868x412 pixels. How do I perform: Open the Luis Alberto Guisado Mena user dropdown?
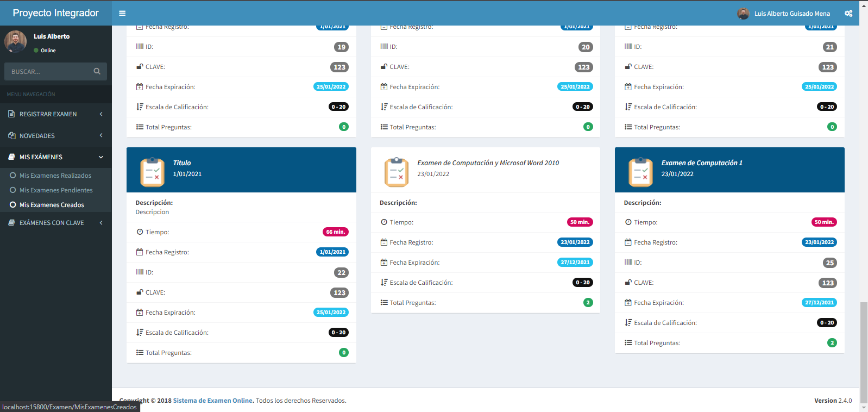pyautogui.click(x=784, y=13)
